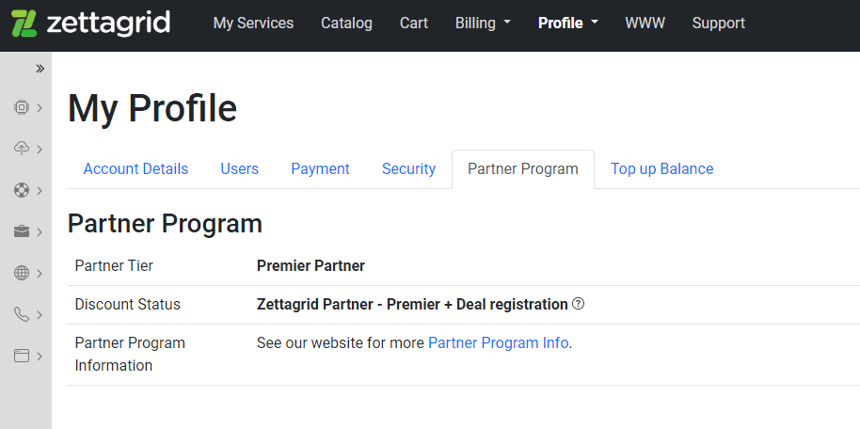
Task: Switch to Payment tab
Action: click(x=320, y=169)
